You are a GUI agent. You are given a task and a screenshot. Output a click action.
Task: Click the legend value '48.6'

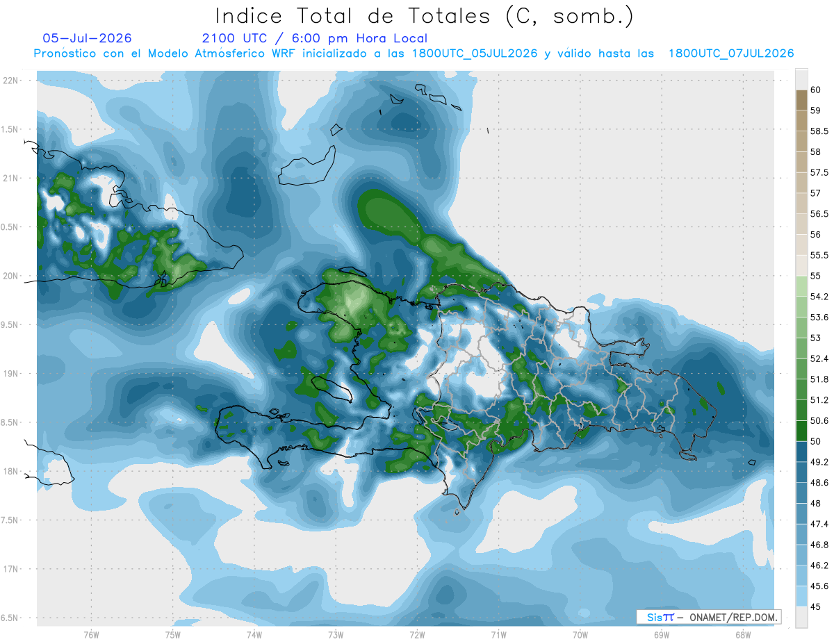tap(819, 483)
